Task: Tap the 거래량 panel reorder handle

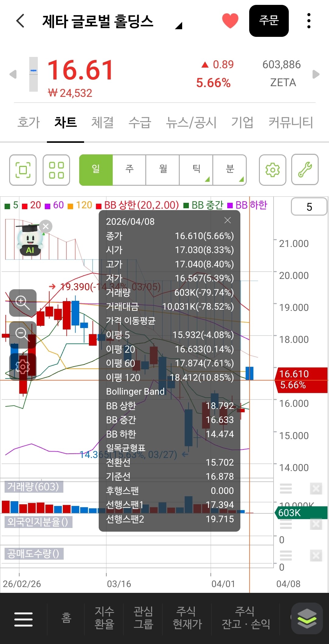Action: pos(286,489)
